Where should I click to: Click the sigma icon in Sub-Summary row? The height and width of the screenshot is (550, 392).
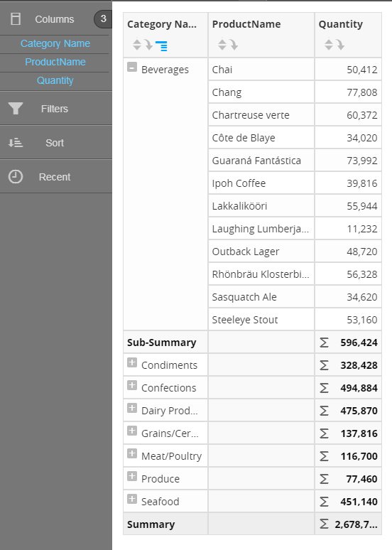point(324,343)
